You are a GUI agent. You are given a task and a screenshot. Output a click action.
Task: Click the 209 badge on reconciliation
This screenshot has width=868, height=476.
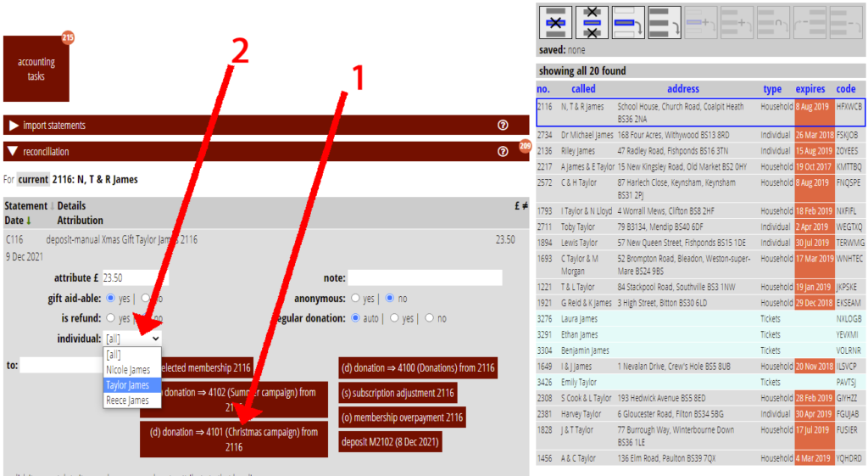525,146
